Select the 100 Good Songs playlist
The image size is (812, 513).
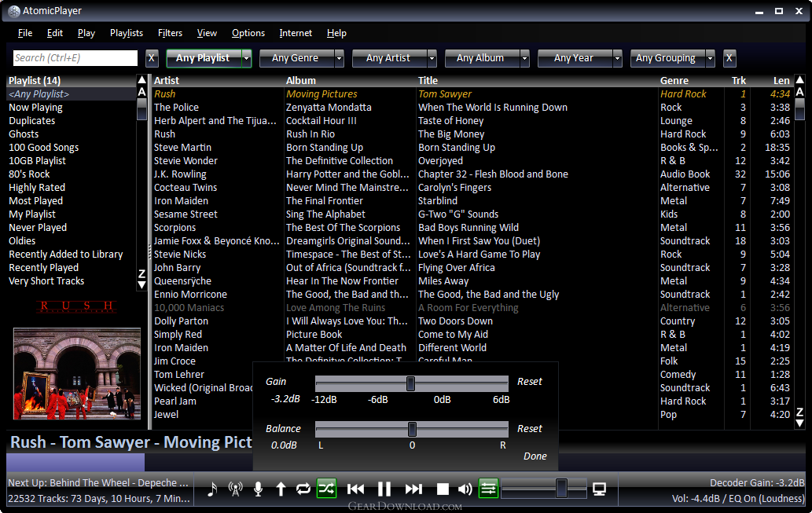(x=43, y=148)
